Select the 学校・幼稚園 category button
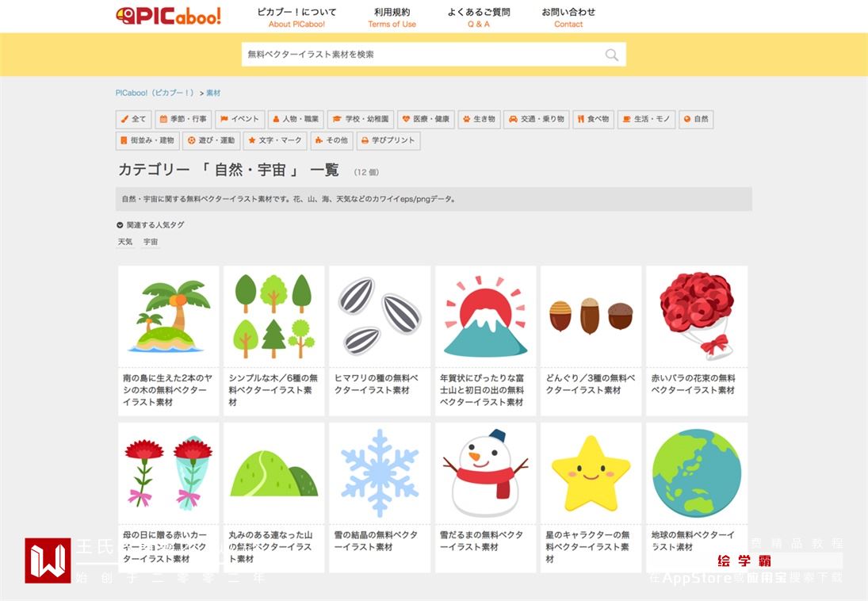868x601 pixels. (361, 119)
